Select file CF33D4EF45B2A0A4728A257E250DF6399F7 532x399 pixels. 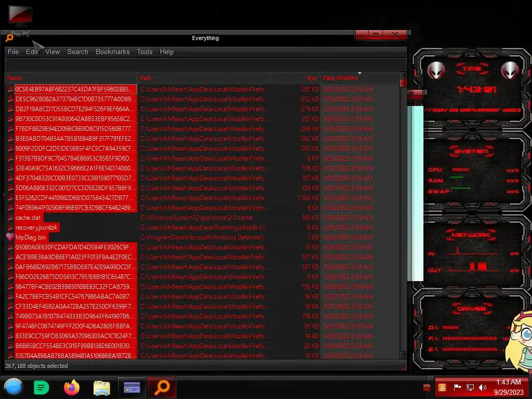point(75,307)
